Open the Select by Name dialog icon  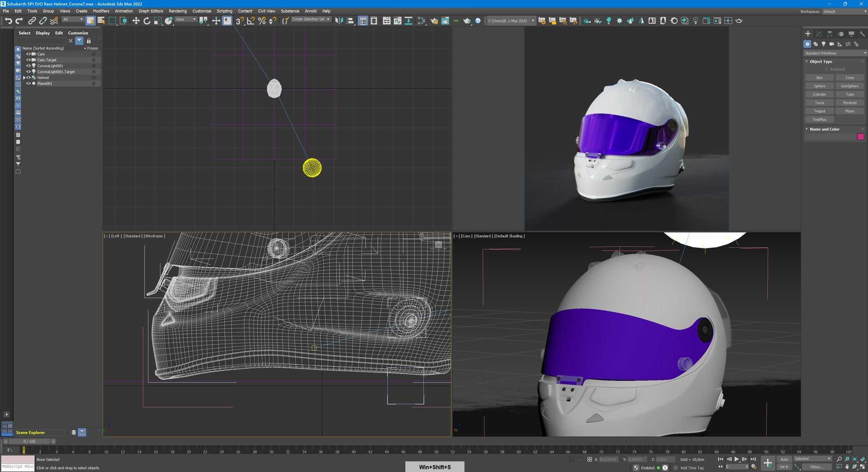point(101,21)
